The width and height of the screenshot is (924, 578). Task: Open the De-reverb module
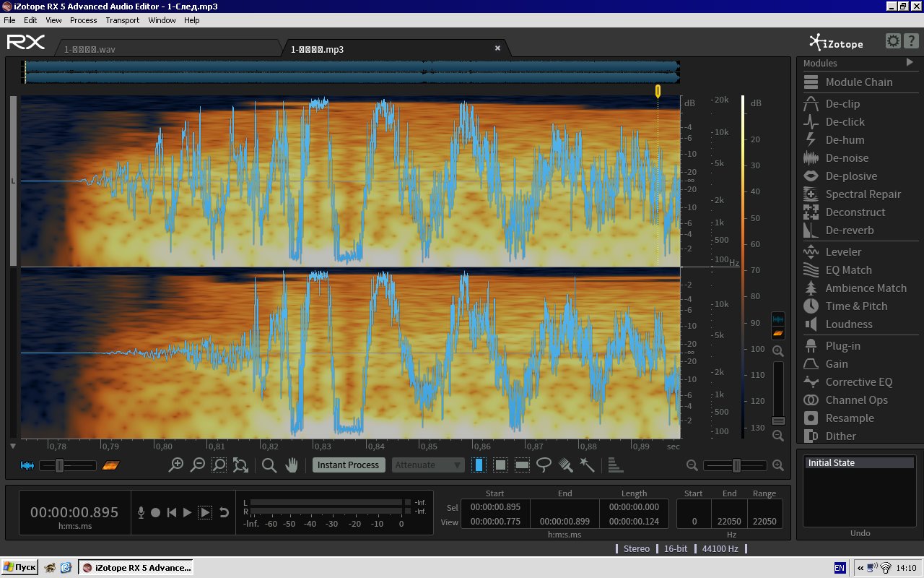tap(849, 230)
